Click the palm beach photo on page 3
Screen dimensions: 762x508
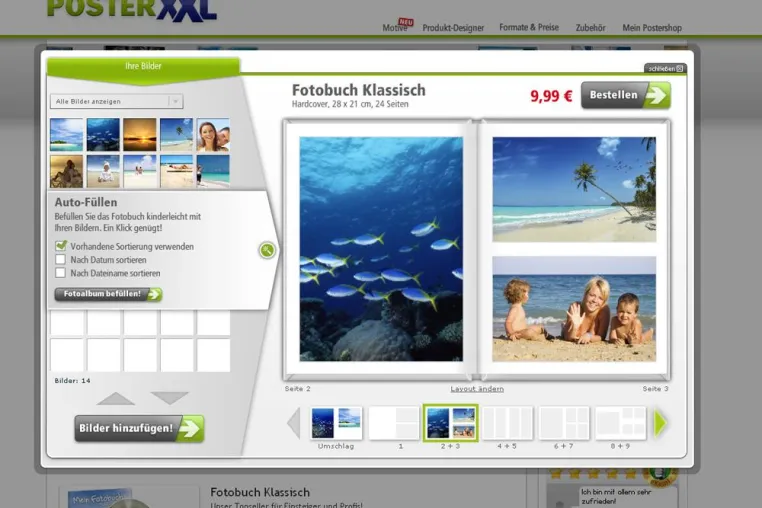click(x=574, y=189)
